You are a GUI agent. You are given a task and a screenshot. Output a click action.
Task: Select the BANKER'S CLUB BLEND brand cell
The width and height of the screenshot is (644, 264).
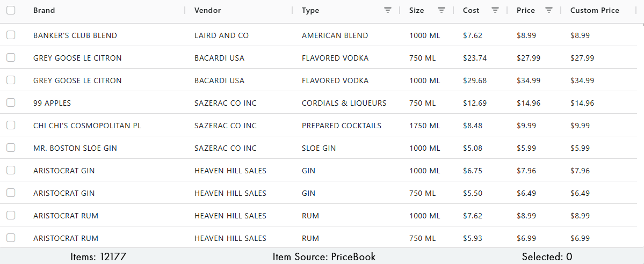pos(75,35)
